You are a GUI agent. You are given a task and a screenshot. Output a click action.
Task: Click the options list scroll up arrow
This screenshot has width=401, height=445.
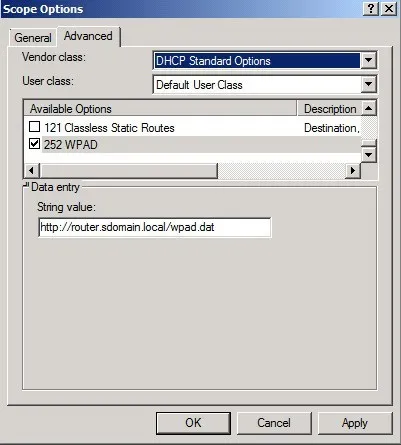pyautogui.click(x=369, y=108)
